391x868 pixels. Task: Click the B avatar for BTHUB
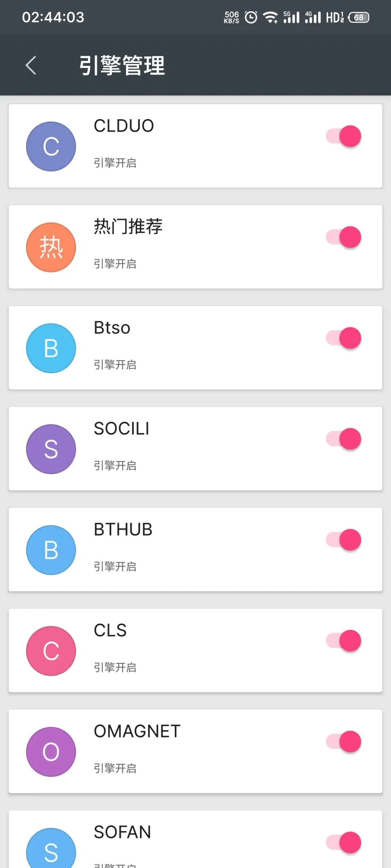pyautogui.click(x=51, y=550)
